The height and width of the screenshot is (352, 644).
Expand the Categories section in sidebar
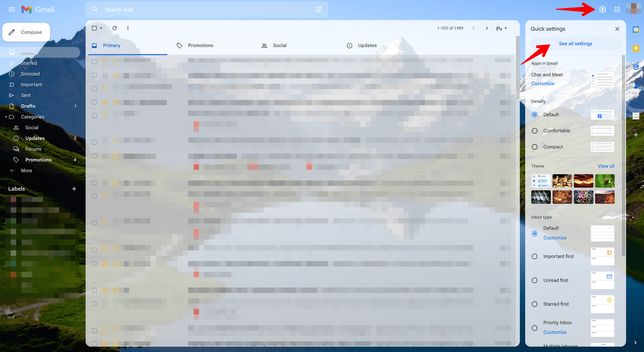(6, 117)
